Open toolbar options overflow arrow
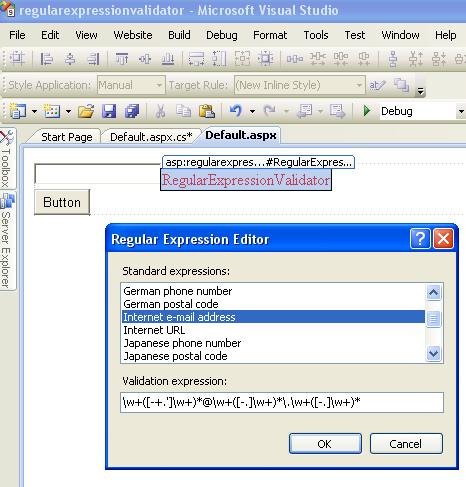 coord(421,91)
